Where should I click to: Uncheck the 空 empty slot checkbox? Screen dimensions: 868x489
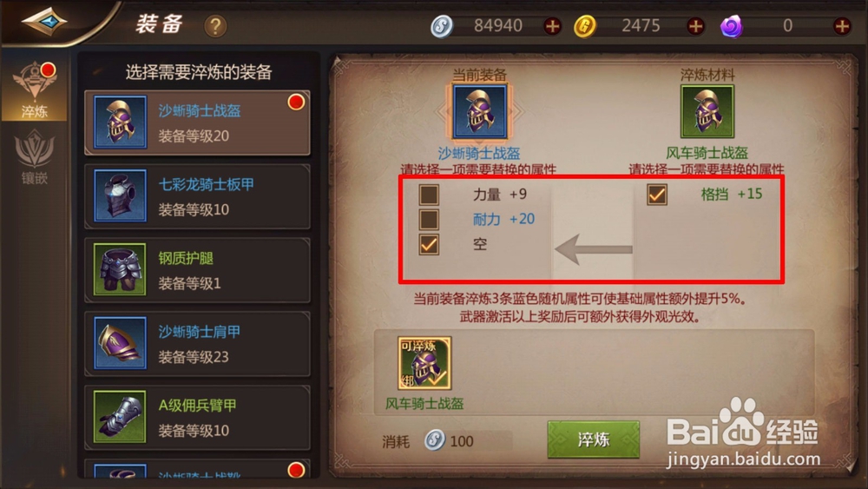429,244
